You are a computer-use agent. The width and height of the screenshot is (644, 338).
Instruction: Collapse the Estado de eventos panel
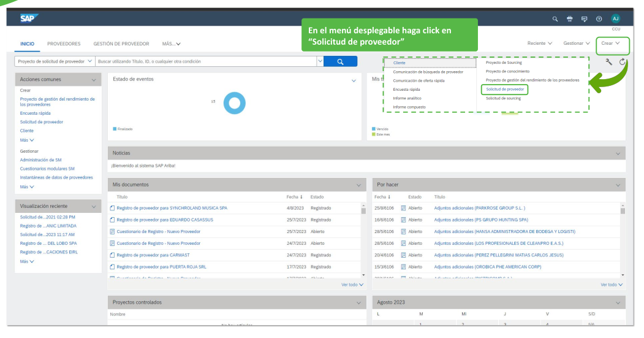coord(354,80)
